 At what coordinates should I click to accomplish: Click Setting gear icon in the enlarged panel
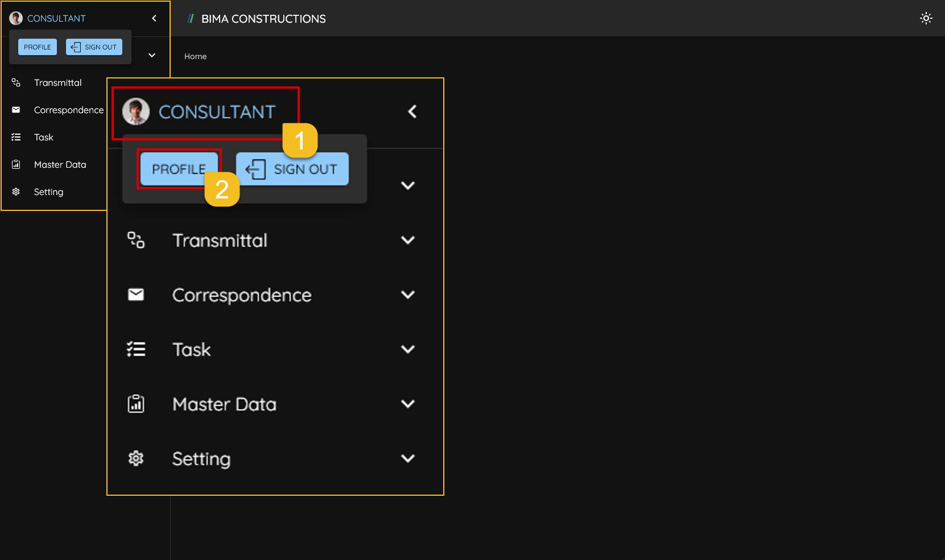pyautogui.click(x=136, y=458)
